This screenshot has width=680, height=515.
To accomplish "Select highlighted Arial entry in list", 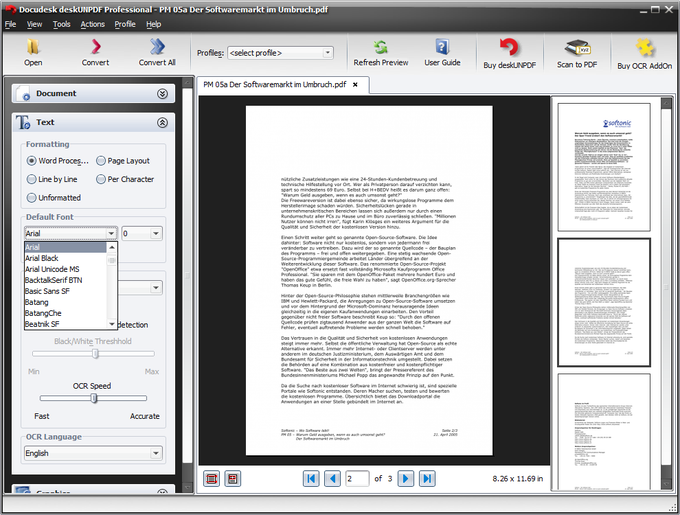I will (x=65, y=247).
